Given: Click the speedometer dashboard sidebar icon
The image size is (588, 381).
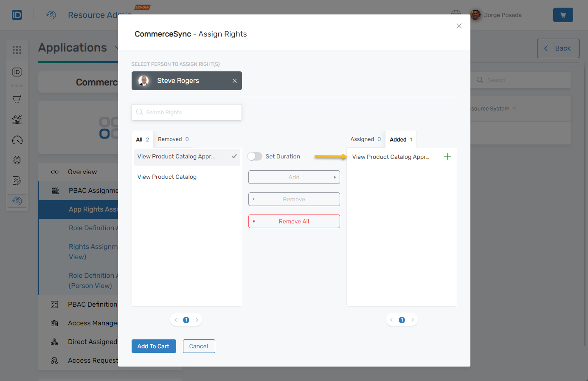Looking at the screenshot, I should pyautogui.click(x=17, y=140).
